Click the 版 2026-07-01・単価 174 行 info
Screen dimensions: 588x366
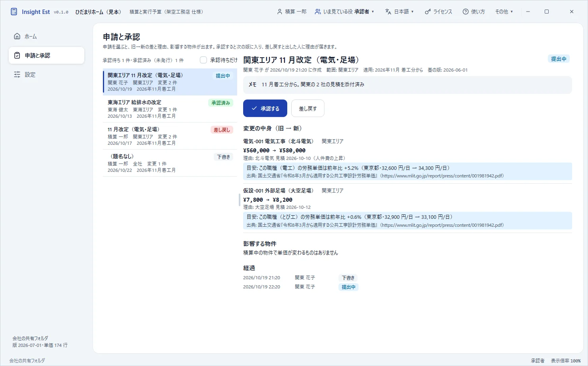coord(40,345)
